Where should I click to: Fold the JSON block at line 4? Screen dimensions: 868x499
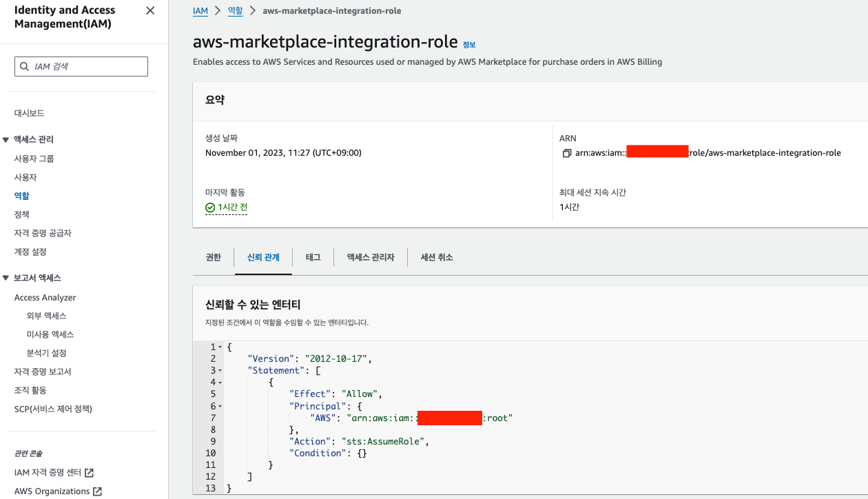pyautogui.click(x=220, y=383)
